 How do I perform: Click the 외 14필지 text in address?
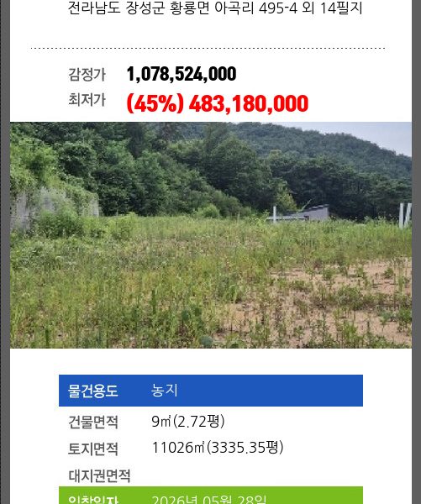[x=332, y=8]
